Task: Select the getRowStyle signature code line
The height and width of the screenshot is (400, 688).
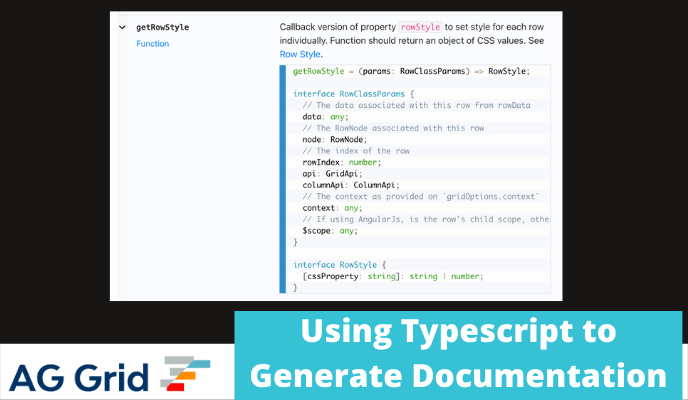Action: pyautogui.click(x=411, y=71)
